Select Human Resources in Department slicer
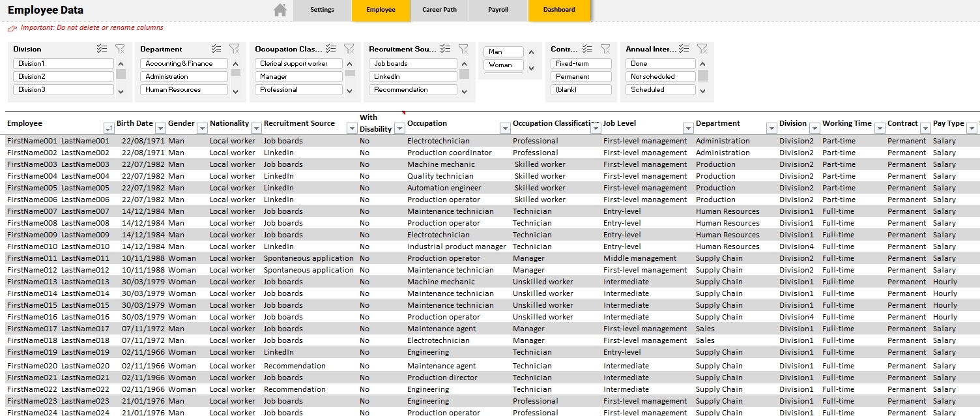 tap(184, 89)
